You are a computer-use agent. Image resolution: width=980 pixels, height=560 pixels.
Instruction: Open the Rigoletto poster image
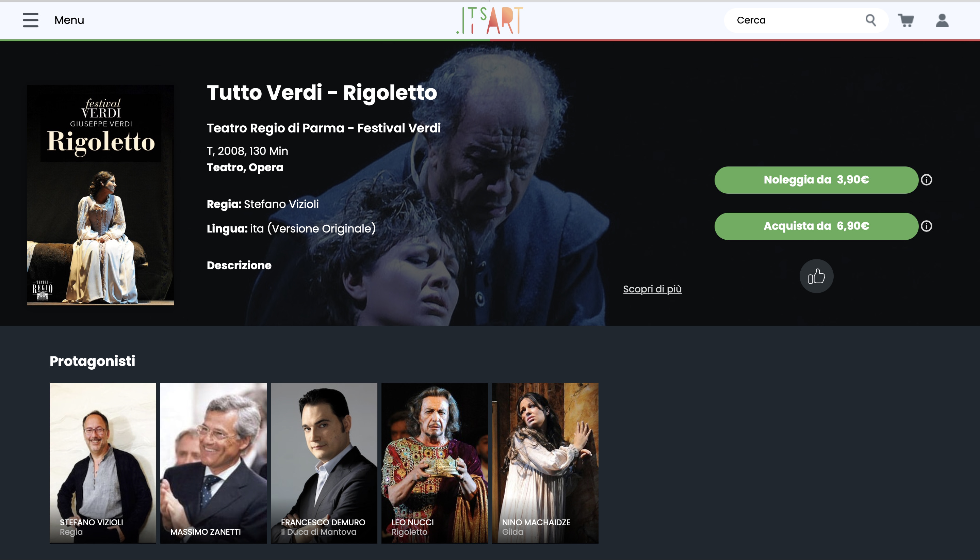coord(101,195)
